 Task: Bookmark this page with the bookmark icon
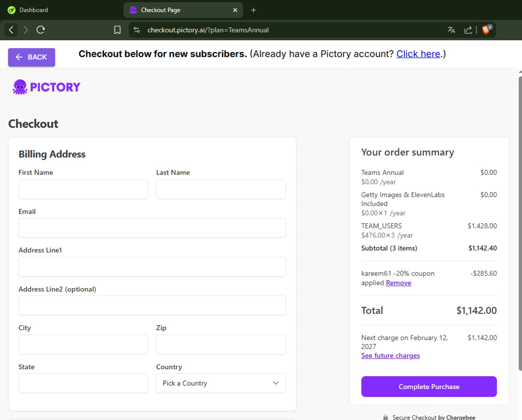coord(117,30)
